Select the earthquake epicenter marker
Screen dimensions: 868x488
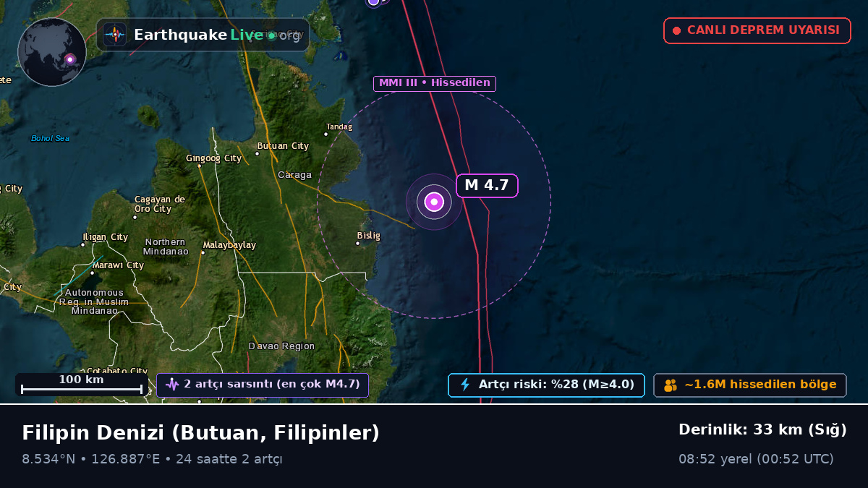[x=434, y=202]
